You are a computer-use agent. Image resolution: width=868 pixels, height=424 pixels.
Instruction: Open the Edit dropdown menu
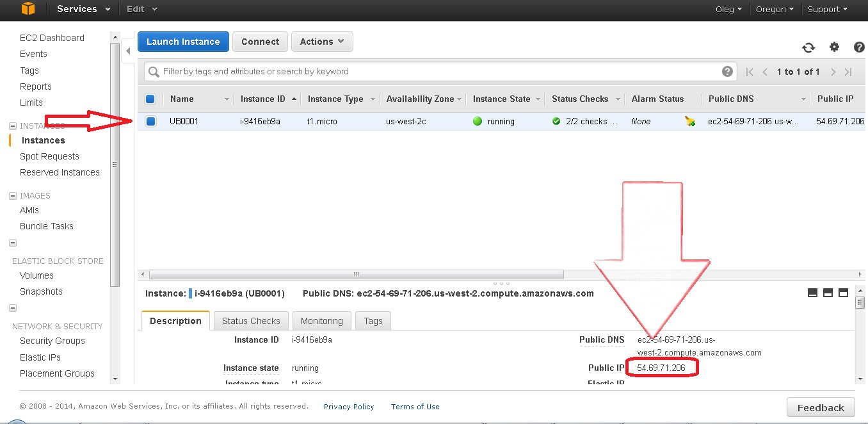point(142,9)
